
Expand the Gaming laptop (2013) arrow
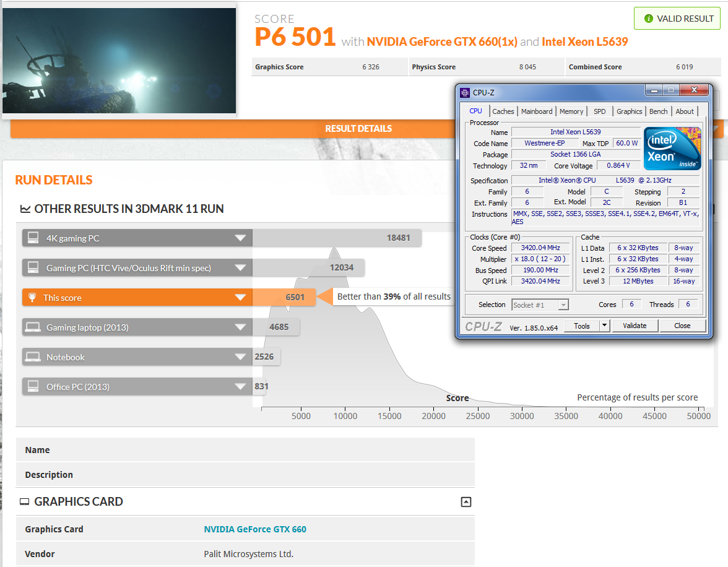click(x=240, y=327)
